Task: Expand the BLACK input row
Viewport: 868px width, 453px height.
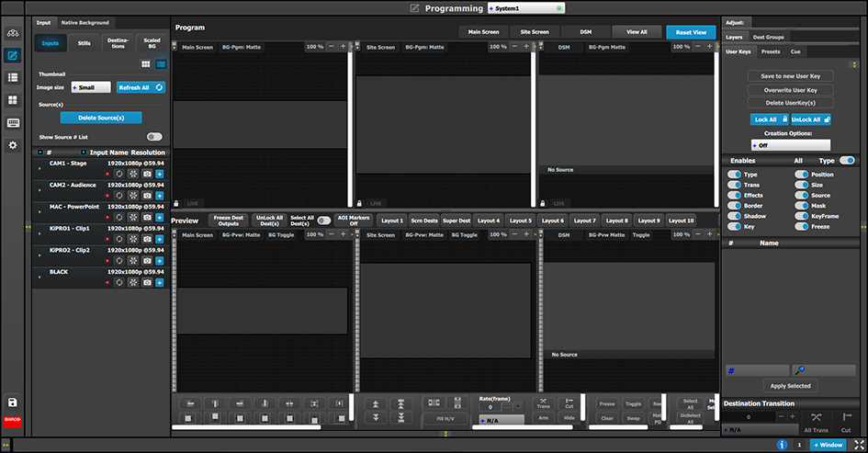Action: click(39, 277)
